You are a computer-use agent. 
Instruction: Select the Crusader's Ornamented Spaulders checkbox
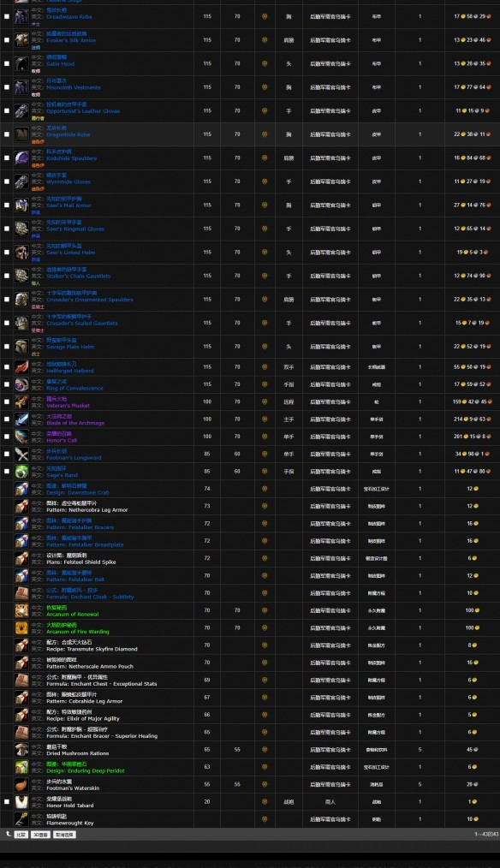point(7,299)
